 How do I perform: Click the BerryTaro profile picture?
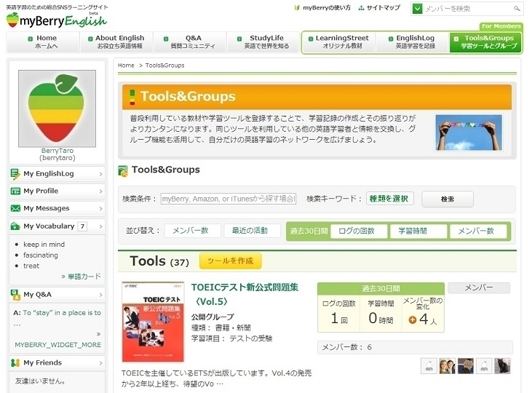(x=57, y=108)
